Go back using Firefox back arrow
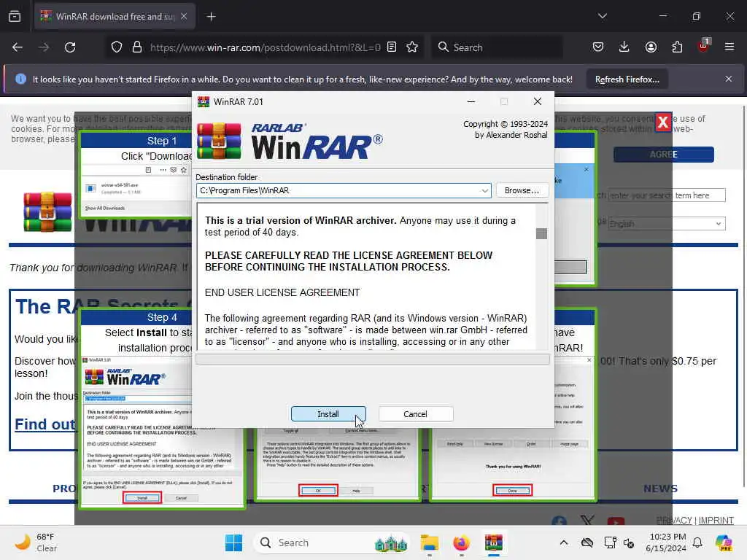 coord(18,47)
